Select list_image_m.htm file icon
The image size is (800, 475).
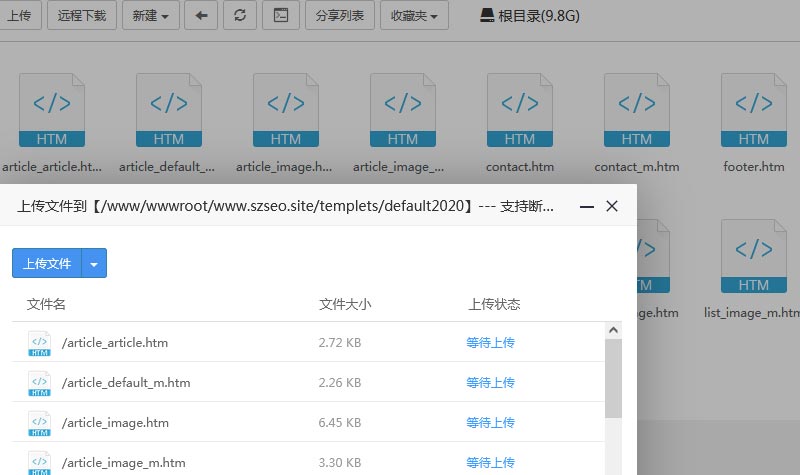[x=754, y=256]
